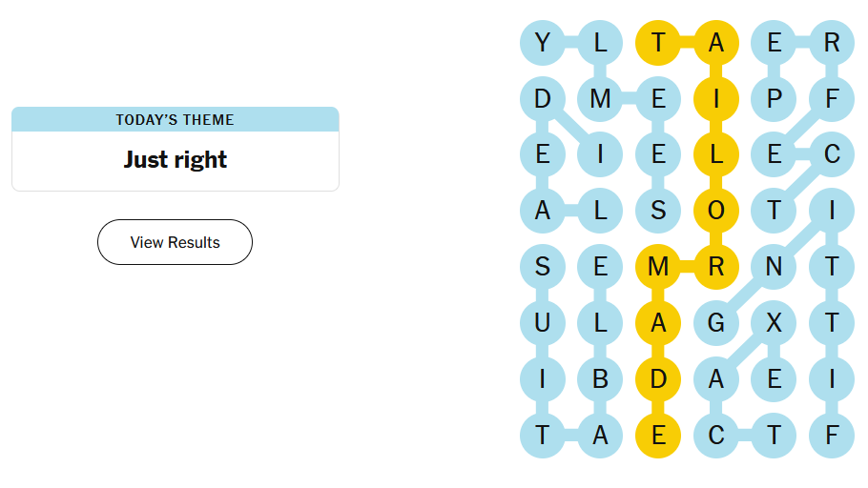Screen dimensions: 868x488
Task: Click the yellow letter L tile
Action: point(716,154)
